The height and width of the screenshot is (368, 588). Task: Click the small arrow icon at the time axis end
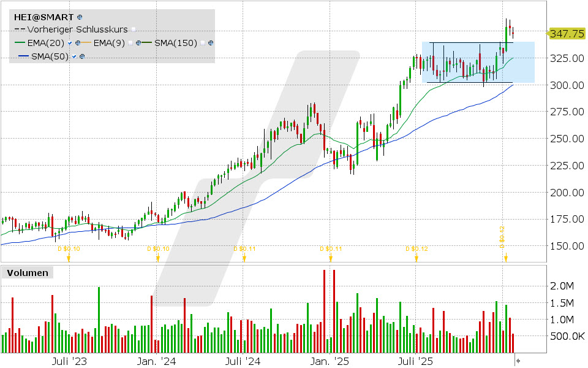tap(519, 361)
